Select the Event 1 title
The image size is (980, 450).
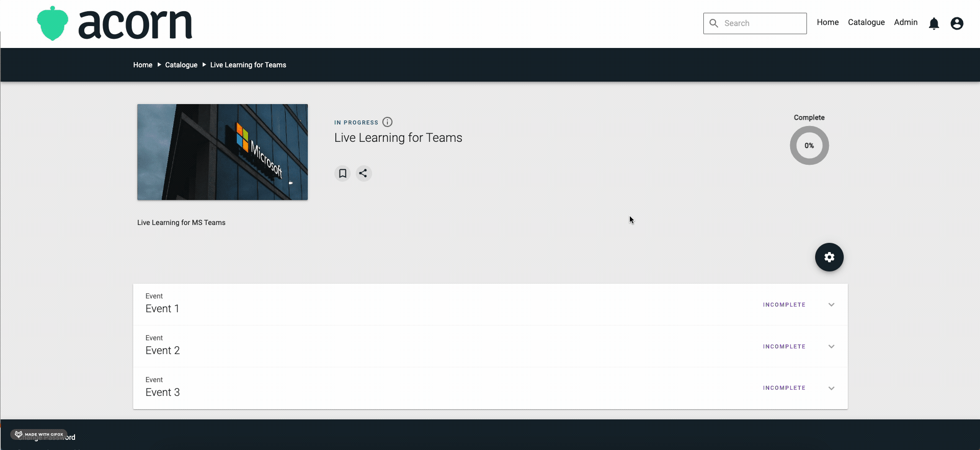point(162,309)
